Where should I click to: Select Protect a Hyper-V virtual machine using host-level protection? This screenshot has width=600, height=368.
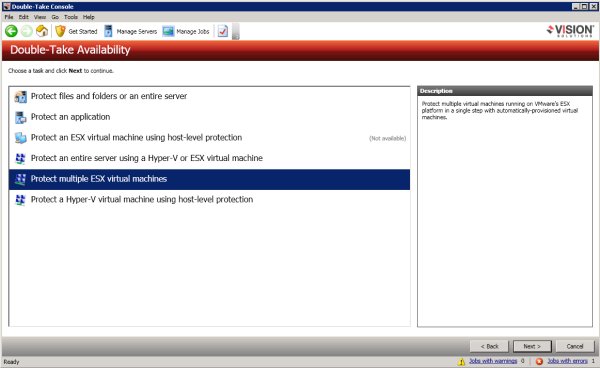(209, 200)
